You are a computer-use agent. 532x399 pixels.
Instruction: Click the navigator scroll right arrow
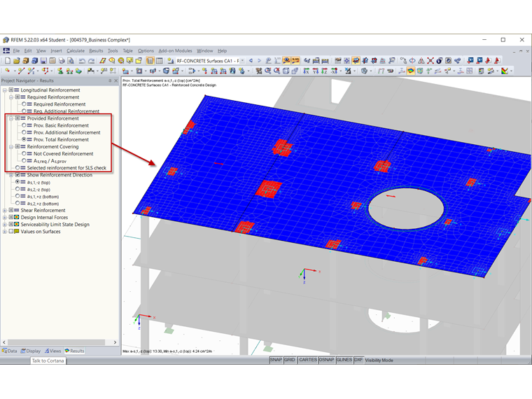[x=115, y=342]
